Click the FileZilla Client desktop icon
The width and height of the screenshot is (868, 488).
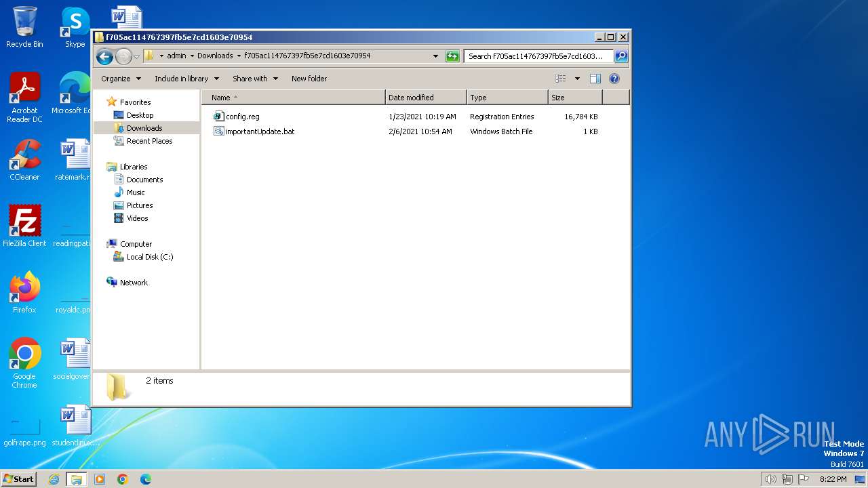[24, 226]
